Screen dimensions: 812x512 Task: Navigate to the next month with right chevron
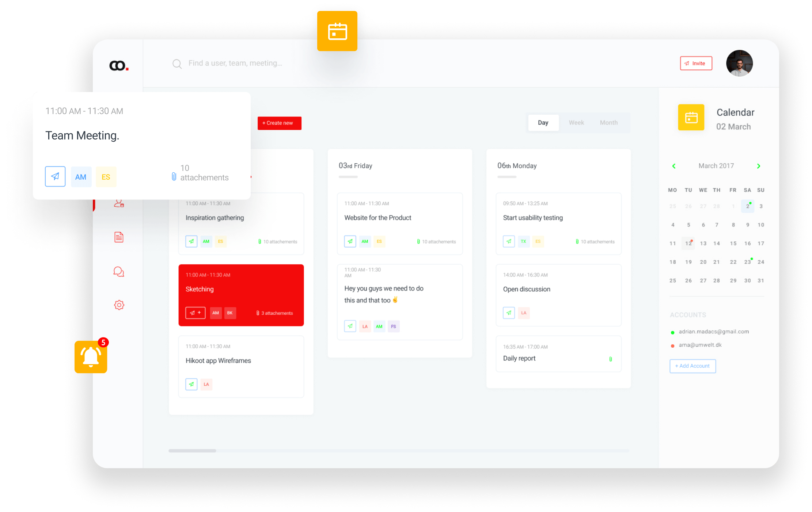coord(759,166)
